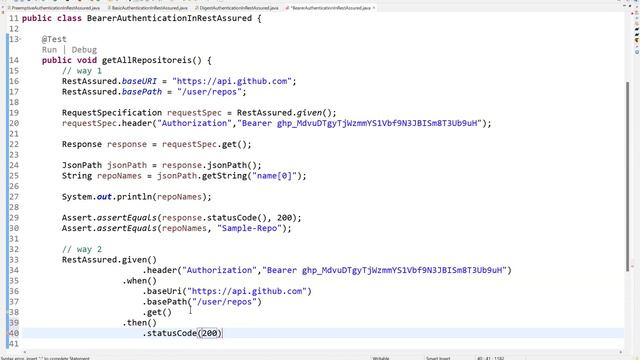The height and width of the screenshot is (360, 640).
Task: Click the horizontal scrollbar left arrow
Action: pos(24,352)
